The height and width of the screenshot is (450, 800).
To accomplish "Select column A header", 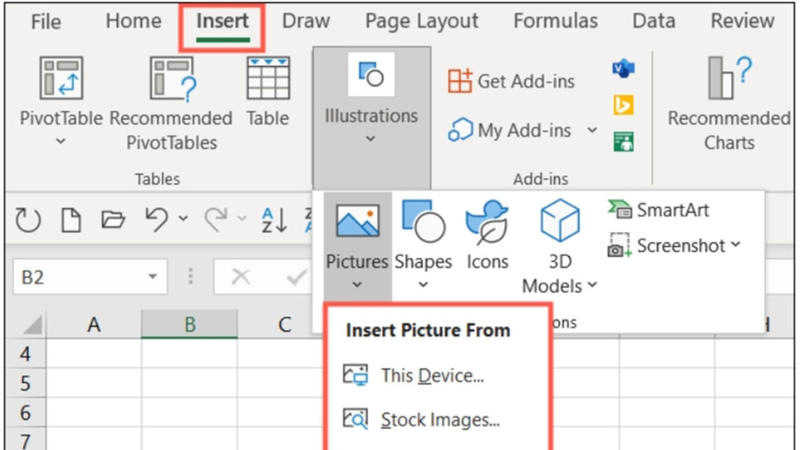I will [x=94, y=324].
